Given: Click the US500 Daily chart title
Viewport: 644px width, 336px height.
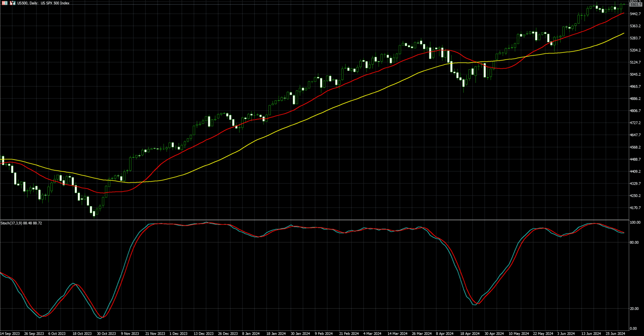Looking at the screenshot, I should (43, 3).
